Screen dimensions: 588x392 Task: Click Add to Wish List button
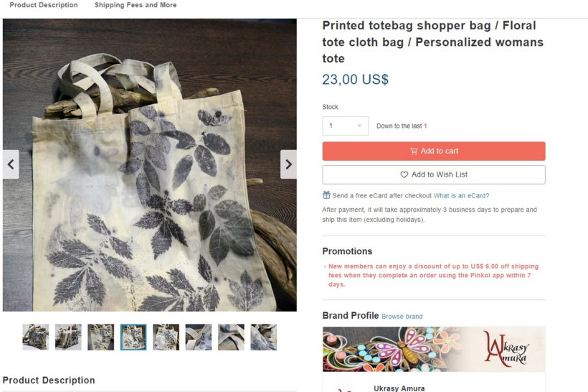tap(433, 174)
